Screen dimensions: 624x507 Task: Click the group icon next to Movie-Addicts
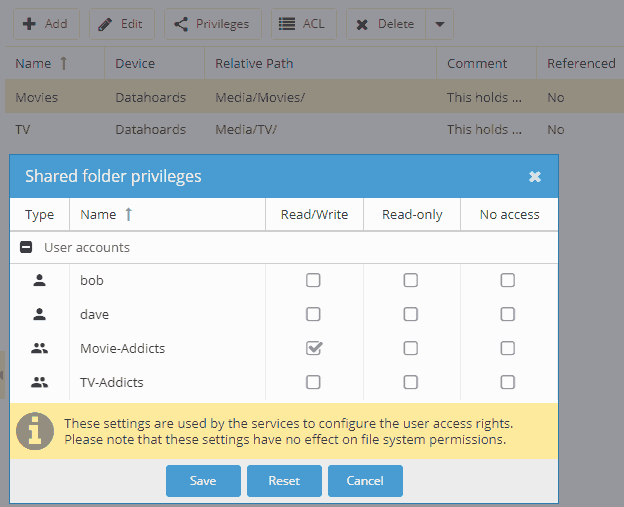[x=39, y=349]
